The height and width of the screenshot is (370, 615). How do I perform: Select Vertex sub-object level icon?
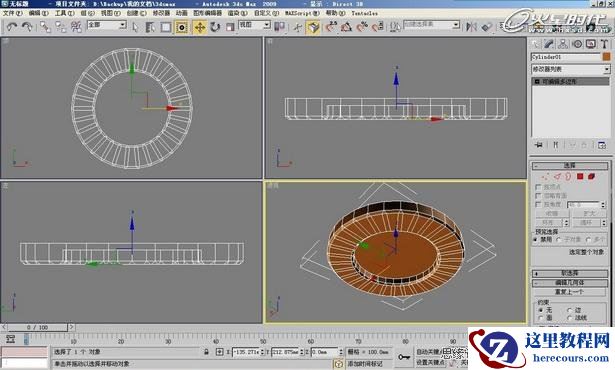tap(546, 177)
